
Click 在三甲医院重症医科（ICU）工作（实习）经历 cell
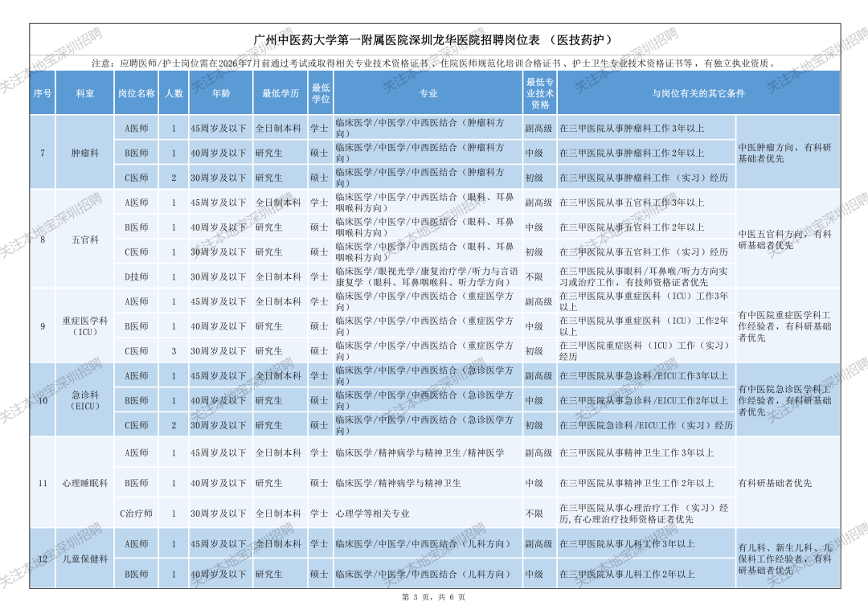(x=646, y=351)
